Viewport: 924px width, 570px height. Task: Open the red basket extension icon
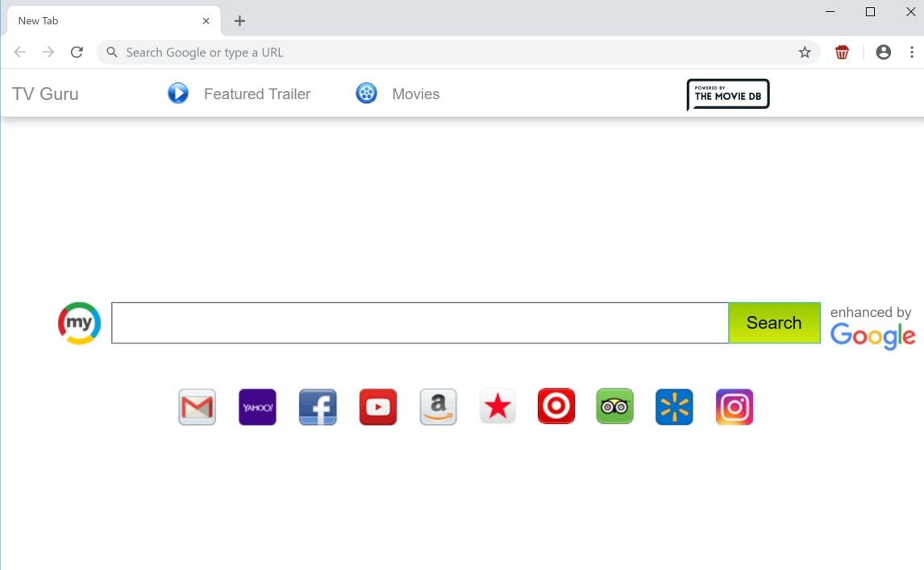click(x=842, y=52)
